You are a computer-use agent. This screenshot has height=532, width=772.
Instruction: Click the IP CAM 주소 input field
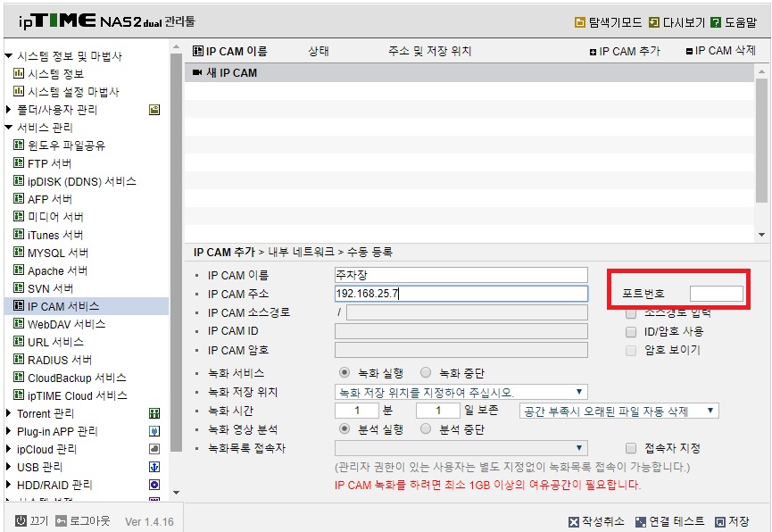coord(461,294)
